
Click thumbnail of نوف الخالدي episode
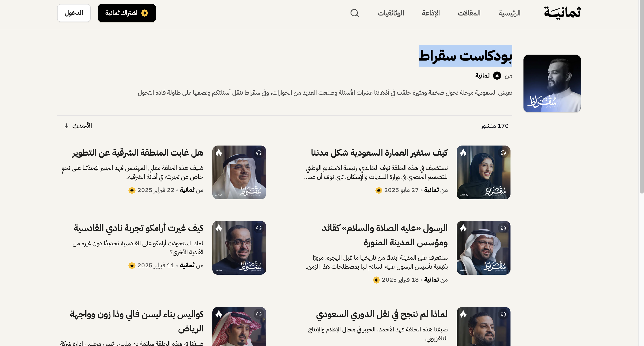click(483, 172)
